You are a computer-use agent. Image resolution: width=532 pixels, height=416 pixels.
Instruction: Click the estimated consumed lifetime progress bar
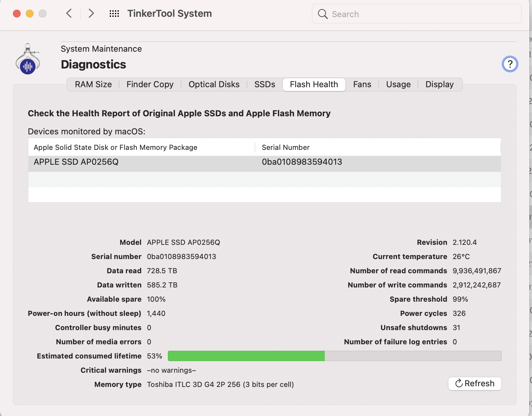334,356
